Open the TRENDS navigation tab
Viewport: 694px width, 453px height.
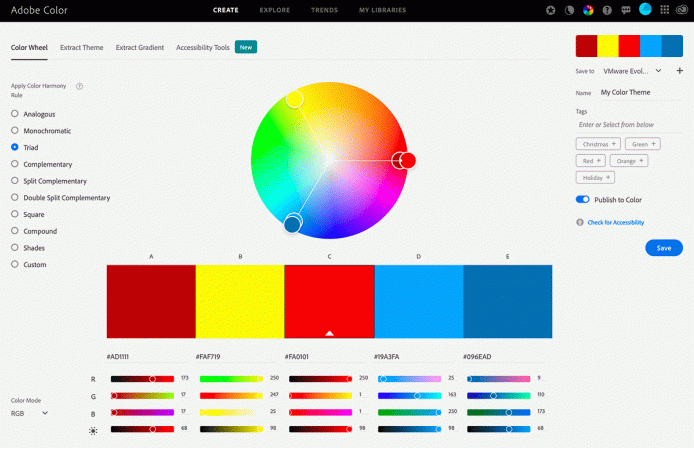coord(324,10)
